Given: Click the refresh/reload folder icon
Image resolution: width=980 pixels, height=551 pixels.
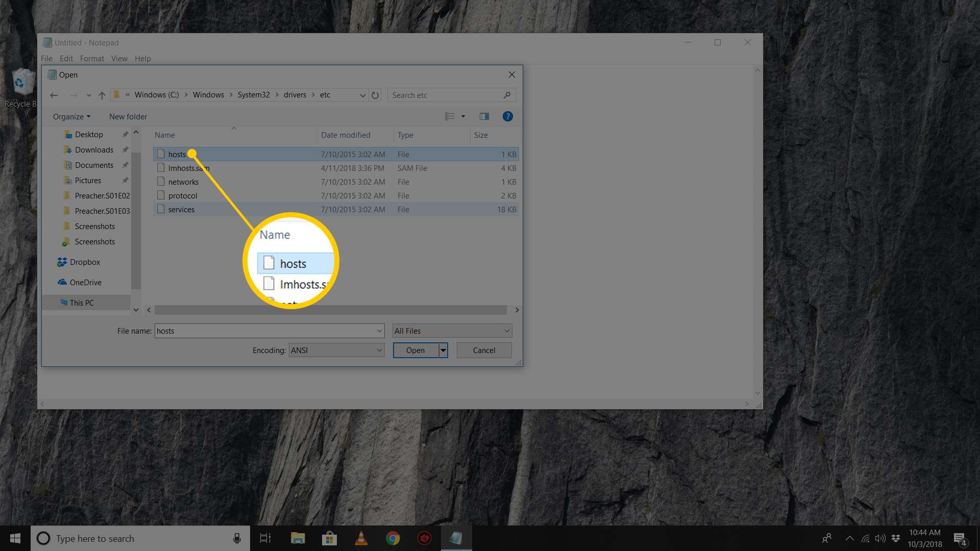Looking at the screenshot, I should tap(375, 95).
